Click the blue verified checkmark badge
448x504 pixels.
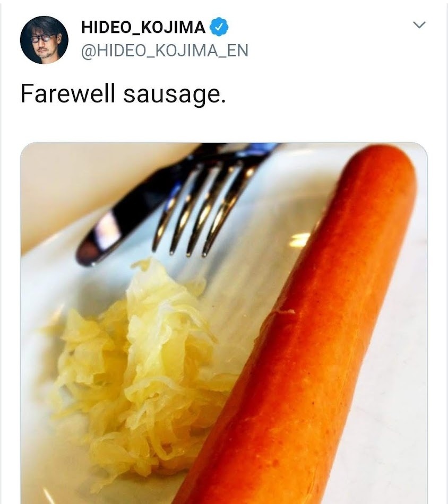point(219,27)
